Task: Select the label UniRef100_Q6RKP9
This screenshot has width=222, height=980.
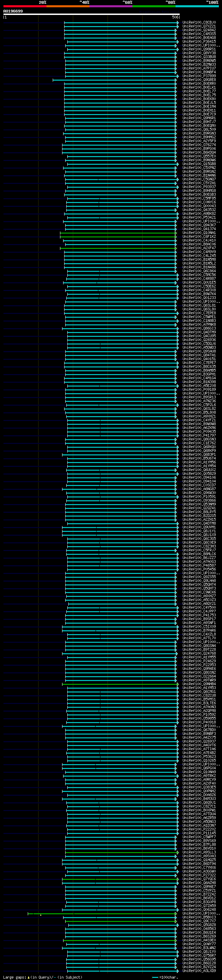Action: (199, 451)
